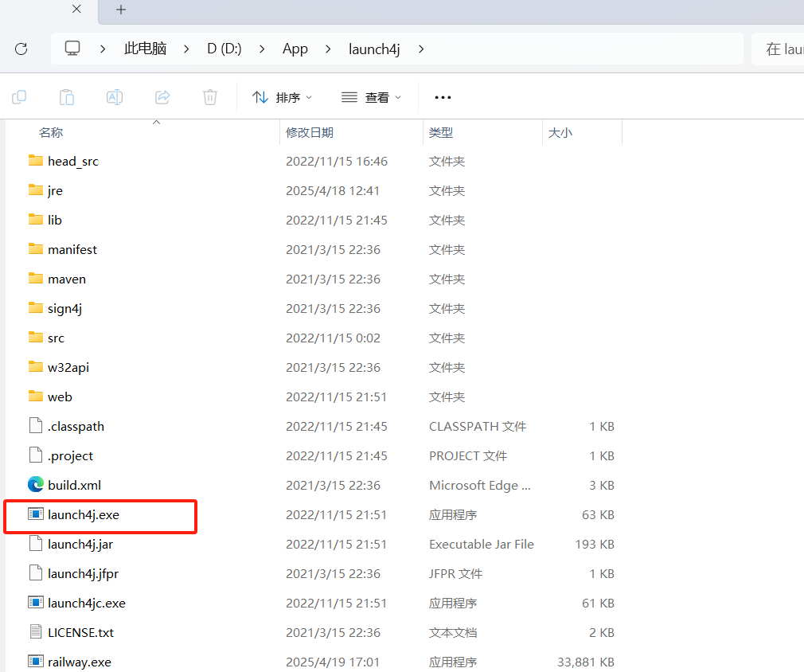
Task: Open the 排序 sort dropdown
Action: click(x=282, y=97)
